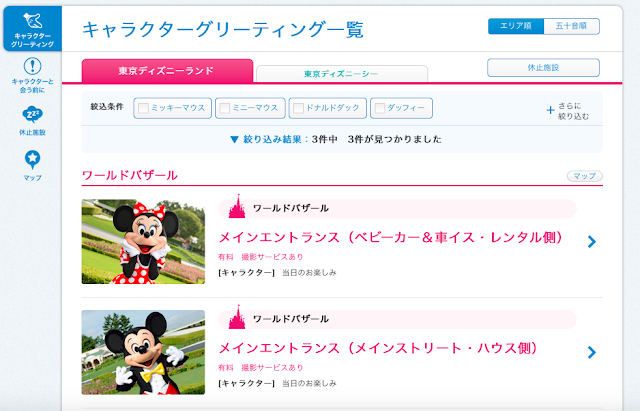The height and width of the screenshot is (411, 640).
Task: Expand さらに絞り込む filter options
Action: [568, 111]
